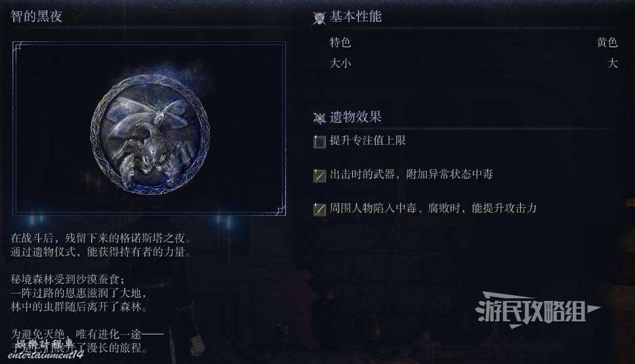The width and height of the screenshot is (635, 364).
Task: Select the poison-on-attack weapon effect icon
Action: point(319,175)
